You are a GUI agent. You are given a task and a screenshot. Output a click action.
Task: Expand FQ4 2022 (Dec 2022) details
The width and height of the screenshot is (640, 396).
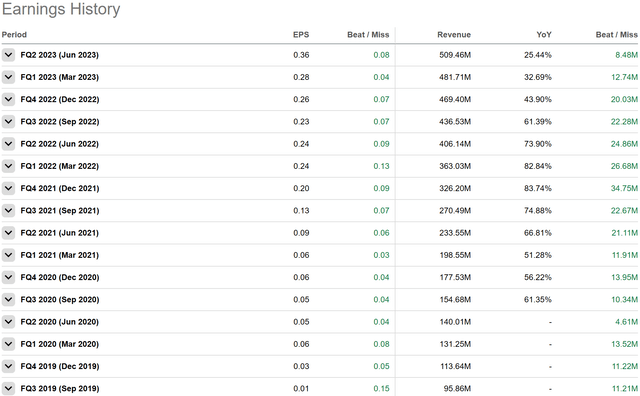(x=8, y=99)
